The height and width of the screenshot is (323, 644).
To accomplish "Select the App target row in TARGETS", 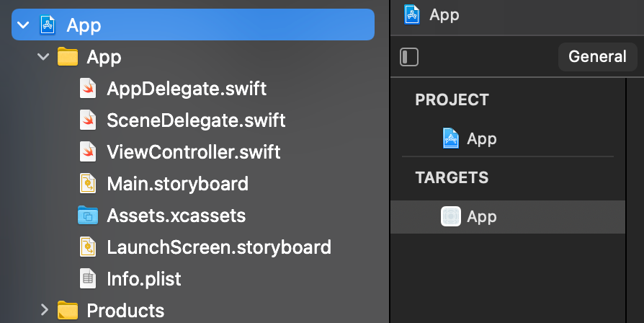I will (x=508, y=217).
